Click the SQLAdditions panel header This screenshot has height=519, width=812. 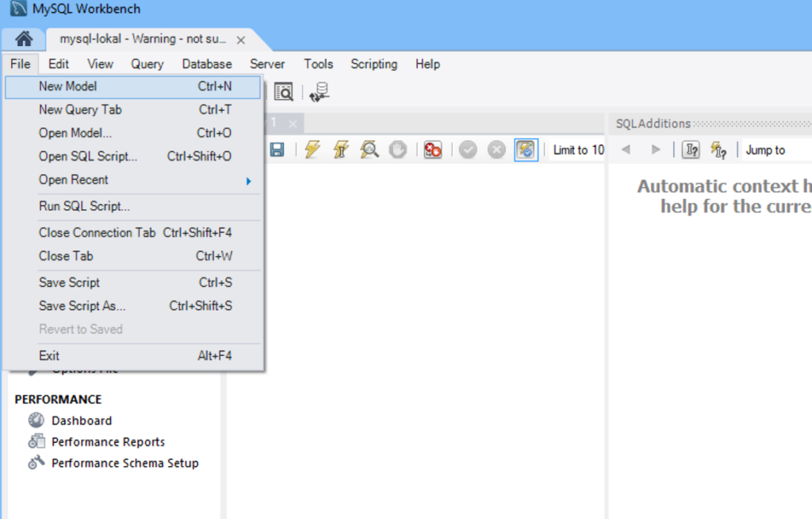(x=710, y=124)
